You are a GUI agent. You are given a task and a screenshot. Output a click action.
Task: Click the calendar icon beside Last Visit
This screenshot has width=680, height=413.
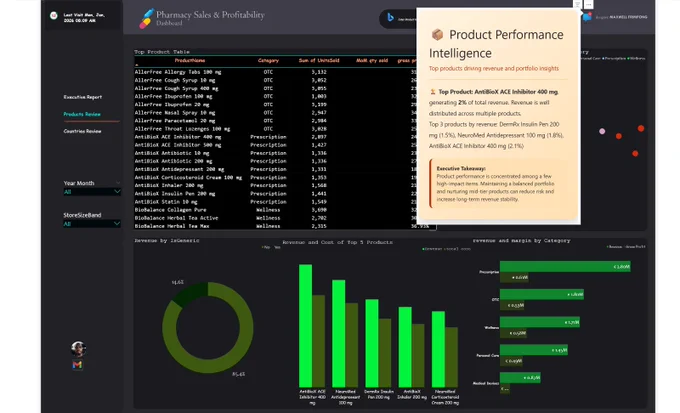(54, 16)
